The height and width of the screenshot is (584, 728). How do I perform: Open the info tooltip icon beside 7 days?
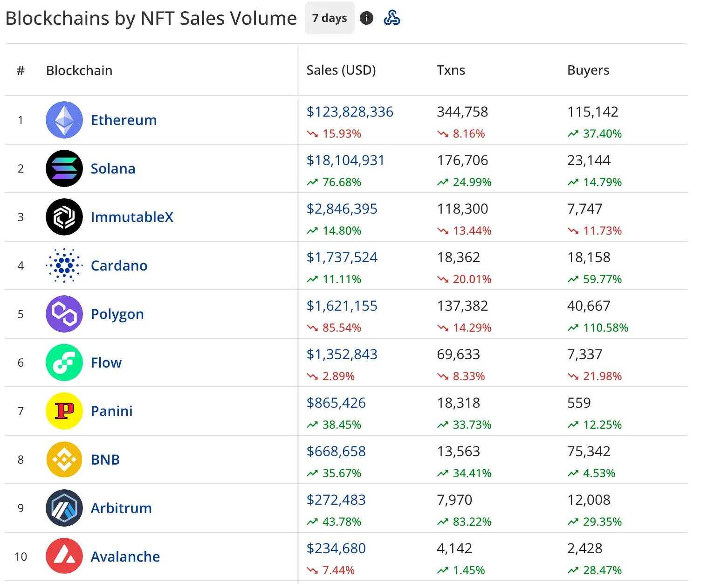[x=367, y=18]
